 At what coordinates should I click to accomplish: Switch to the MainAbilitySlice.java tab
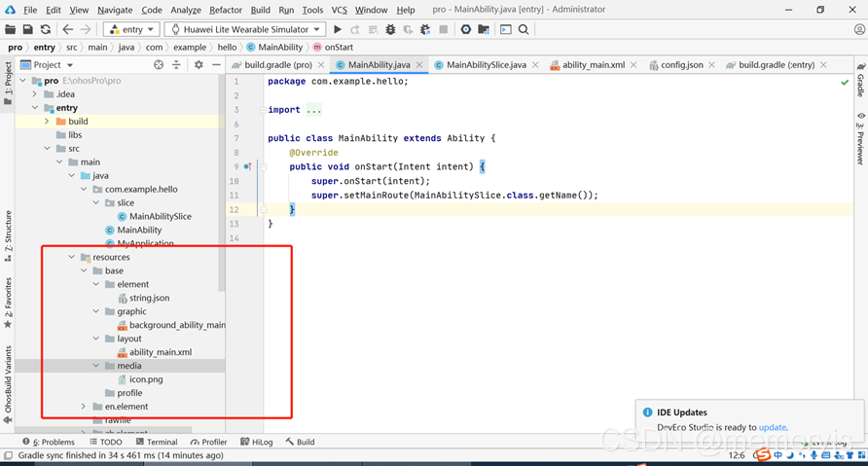pyautogui.click(x=486, y=65)
